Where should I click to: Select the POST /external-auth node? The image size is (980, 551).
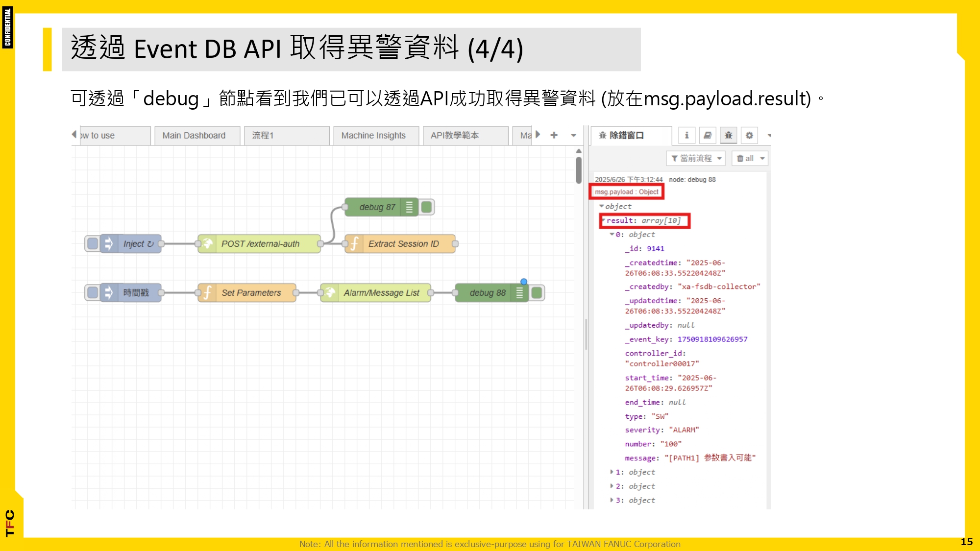(x=259, y=244)
